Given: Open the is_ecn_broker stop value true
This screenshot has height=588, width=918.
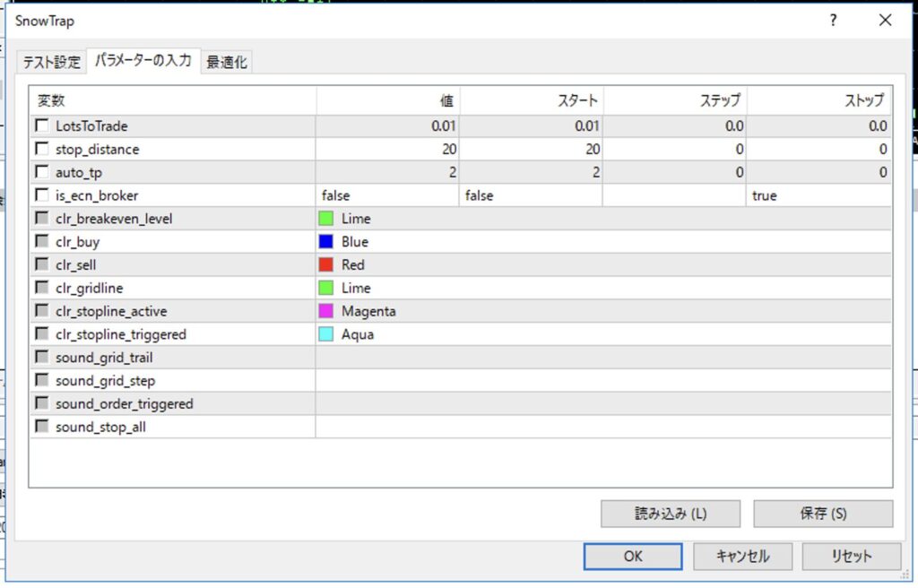Looking at the screenshot, I should pyautogui.click(x=818, y=195).
